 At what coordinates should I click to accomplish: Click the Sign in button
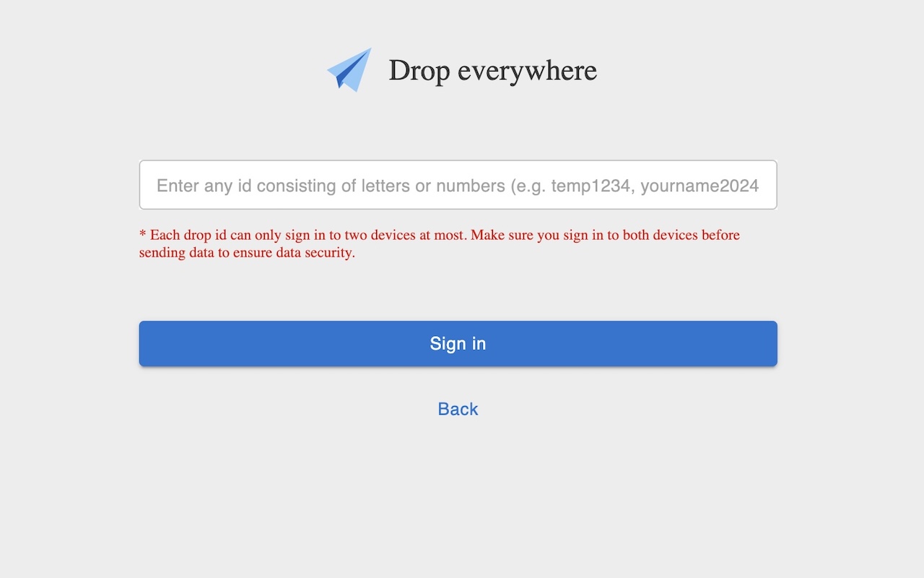click(458, 343)
